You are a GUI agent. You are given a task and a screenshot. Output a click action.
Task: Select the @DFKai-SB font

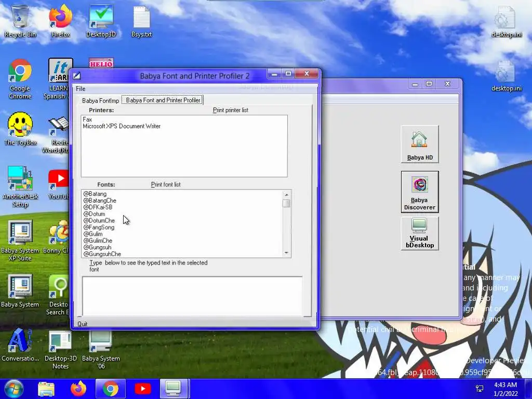182,207
